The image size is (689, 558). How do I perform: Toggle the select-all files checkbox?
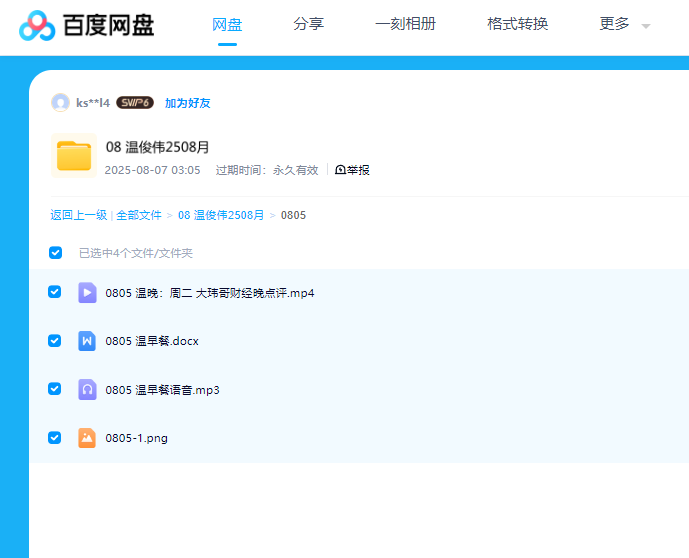click(x=55, y=253)
